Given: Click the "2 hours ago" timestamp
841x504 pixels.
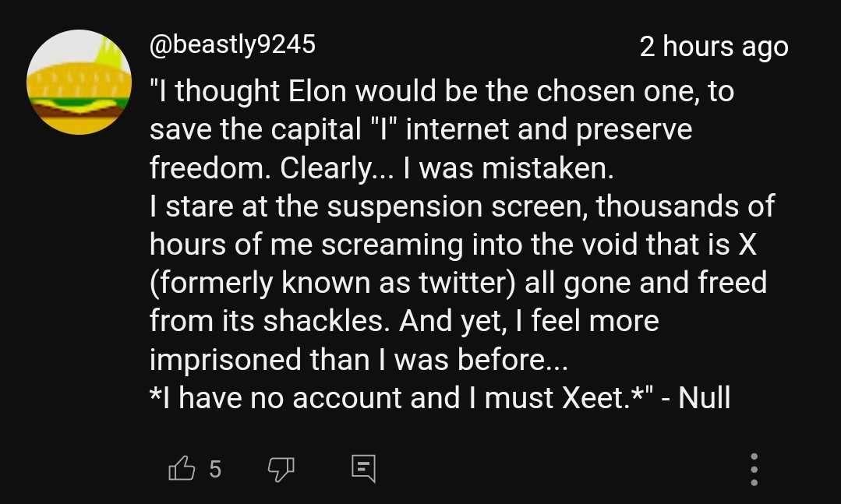Looking at the screenshot, I should pyautogui.click(x=713, y=47).
